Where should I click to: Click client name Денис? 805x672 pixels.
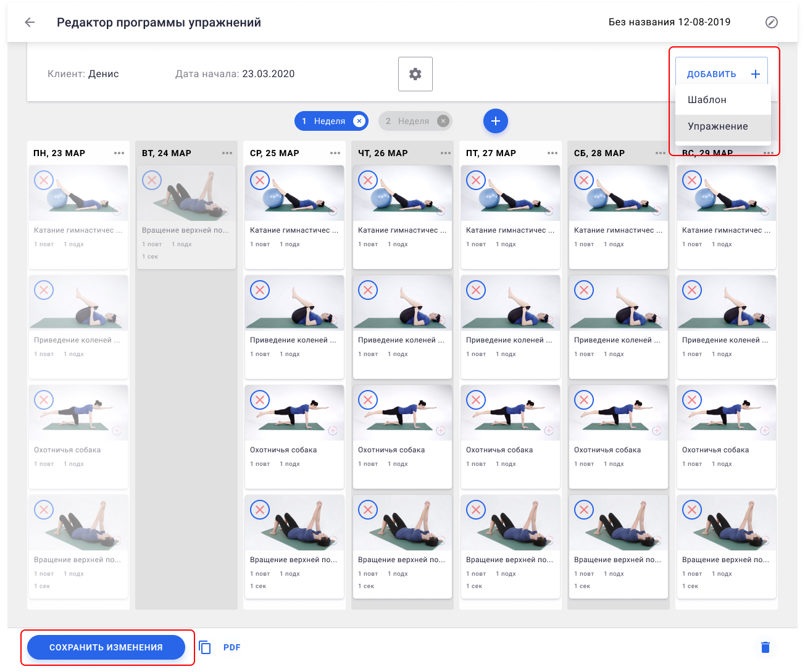(x=104, y=74)
